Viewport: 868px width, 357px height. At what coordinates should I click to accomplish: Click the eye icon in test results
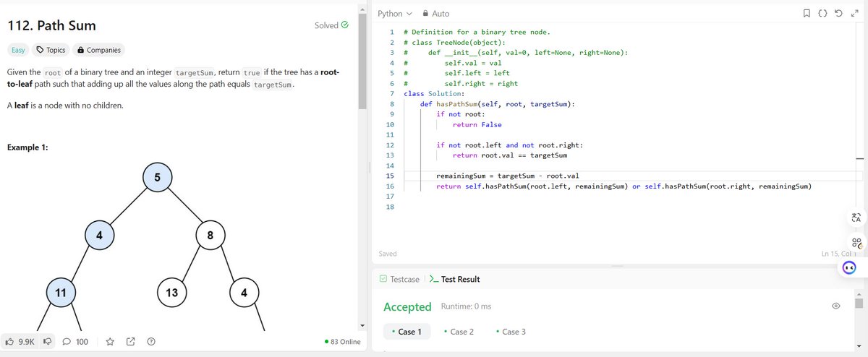(x=835, y=306)
